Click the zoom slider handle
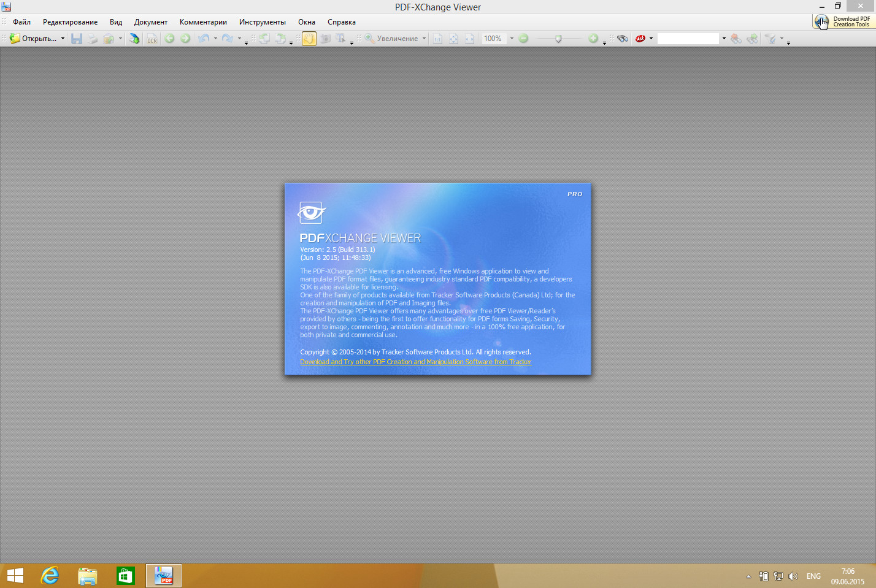The width and height of the screenshot is (876, 588). click(558, 39)
